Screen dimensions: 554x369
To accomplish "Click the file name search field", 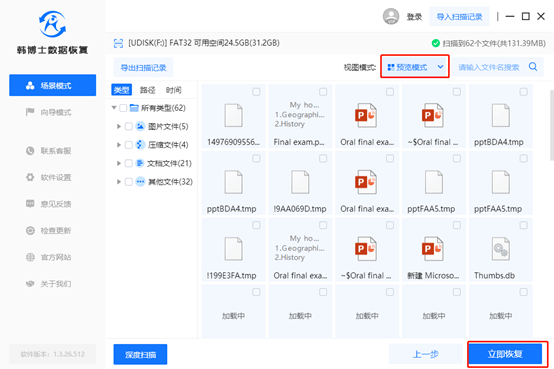I will (x=489, y=67).
